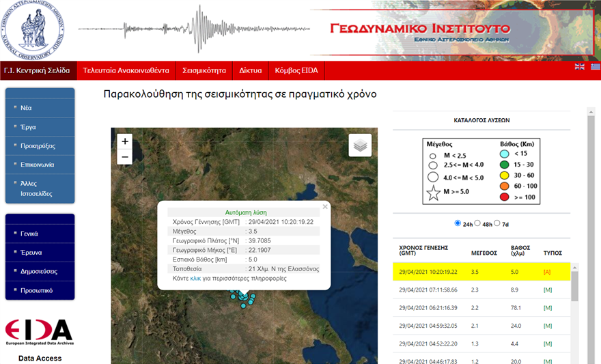Open the Σεισμικότητα menu
The width and height of the screenshot is (601, 364).
point(204,70)
